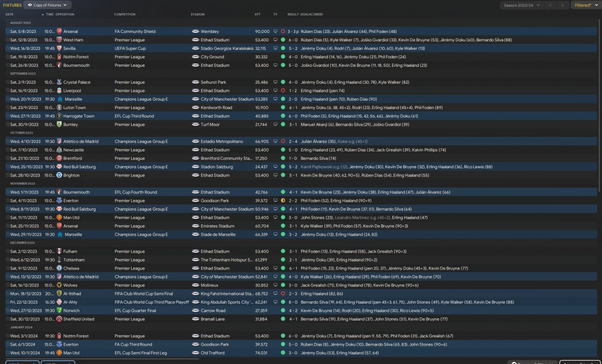This screenshot has height=364, width=602.
Task: Click the Brentford club badge
Action: [x=59, y=158]
